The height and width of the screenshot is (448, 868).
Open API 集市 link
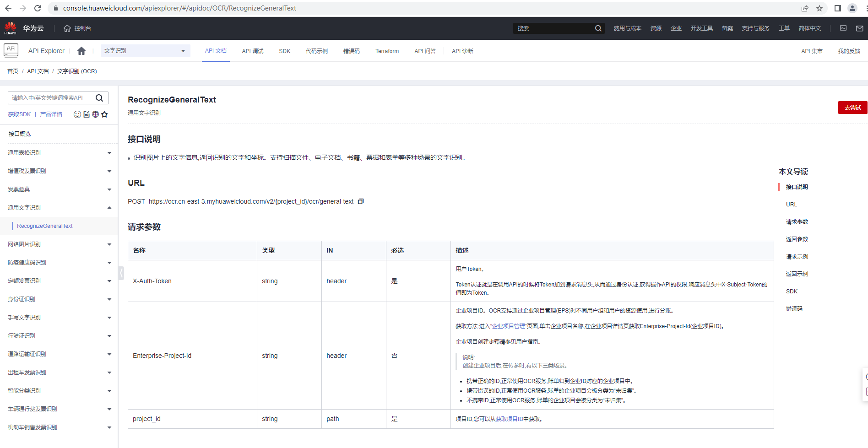812,51
